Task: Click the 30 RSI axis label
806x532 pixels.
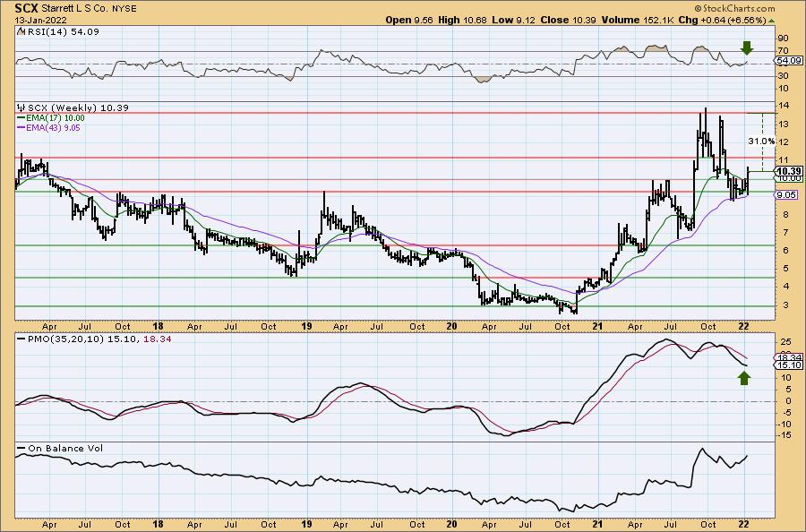Action: point(784,76)
